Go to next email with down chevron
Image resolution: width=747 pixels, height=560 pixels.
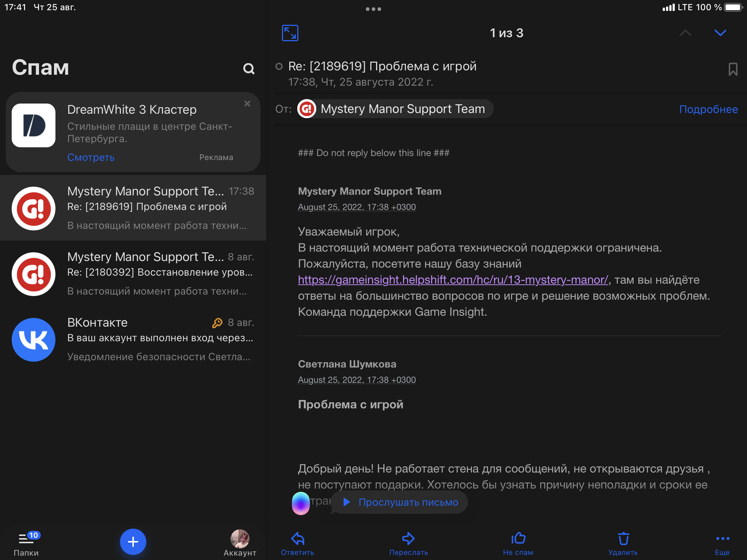(x=720, y=33)
